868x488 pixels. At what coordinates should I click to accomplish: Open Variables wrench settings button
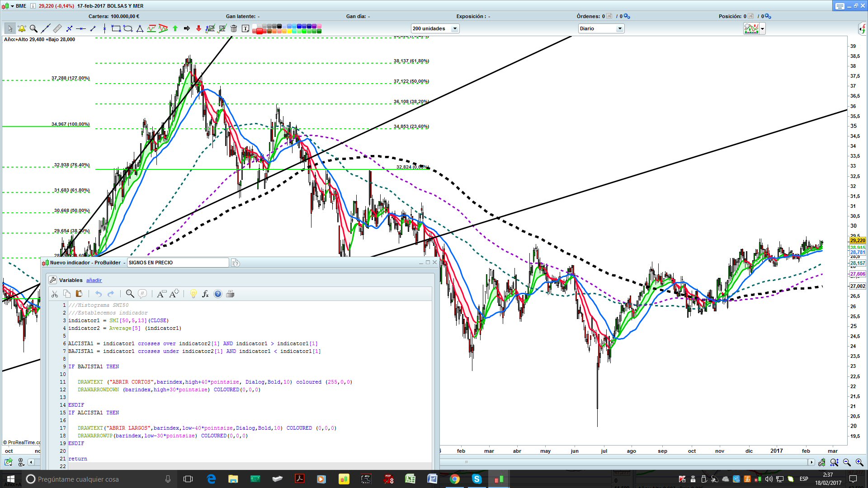coord(52,280)
